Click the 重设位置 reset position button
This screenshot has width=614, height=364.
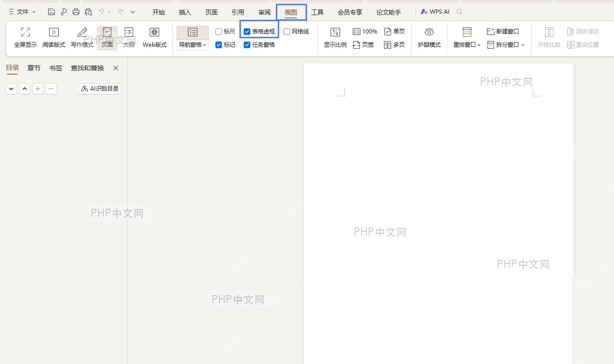tap(583, 45)
